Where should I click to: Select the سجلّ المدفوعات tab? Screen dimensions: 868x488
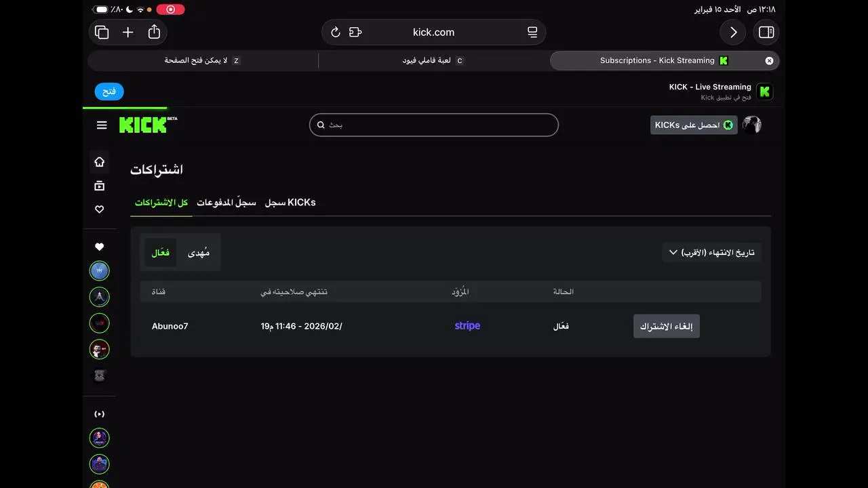(x=226, y=203)
